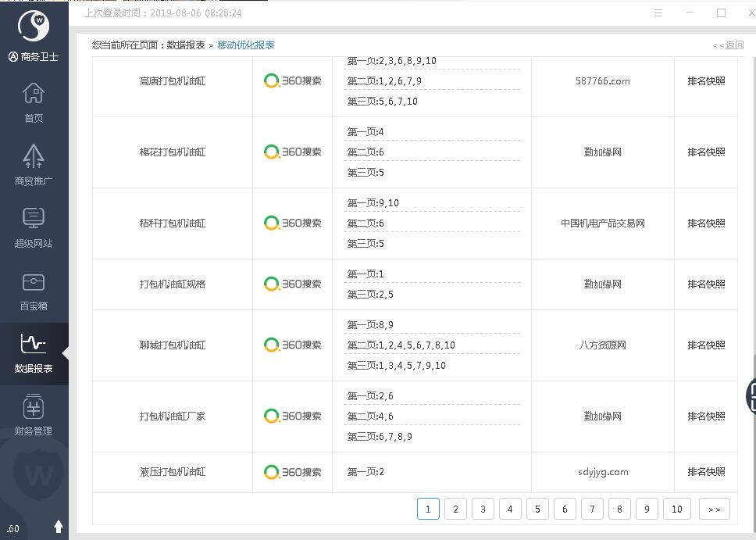756x540 pixels.
Task: View 排名快照 for 液压打包机油缸
Action: point(706,471)
